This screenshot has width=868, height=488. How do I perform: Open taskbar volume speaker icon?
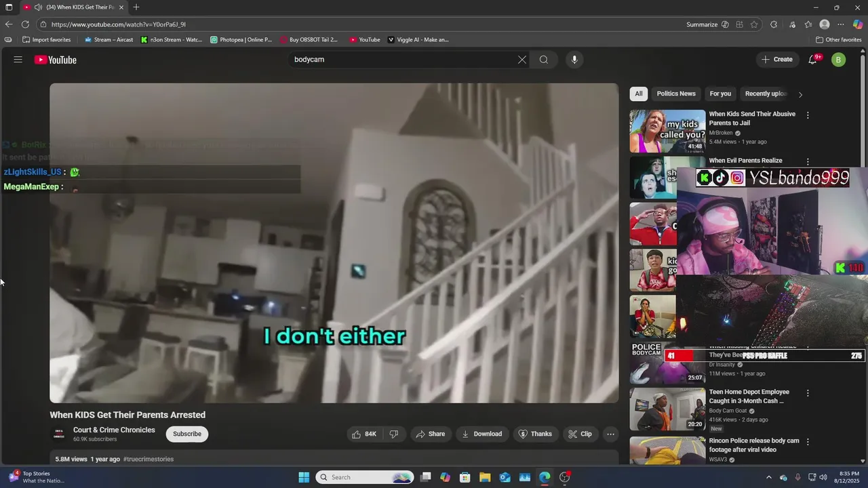pyautogui.click(x=823, y=477)
